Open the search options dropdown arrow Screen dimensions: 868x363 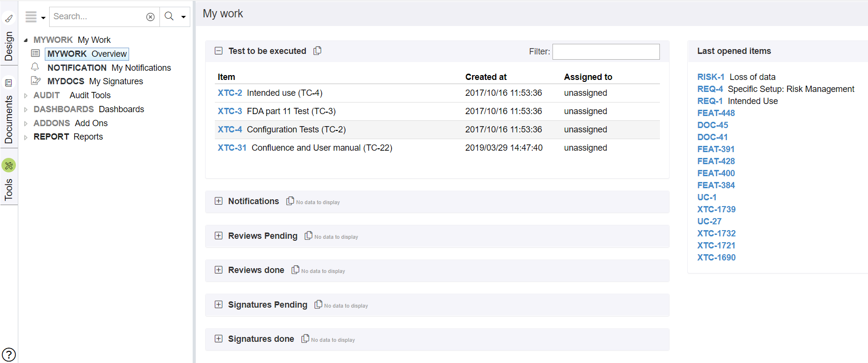(183, 16)
